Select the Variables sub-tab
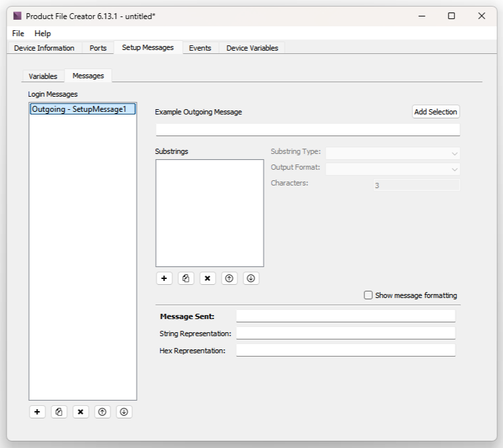The height and width of the screenshot is (448, 503). [x=43, y=76]
